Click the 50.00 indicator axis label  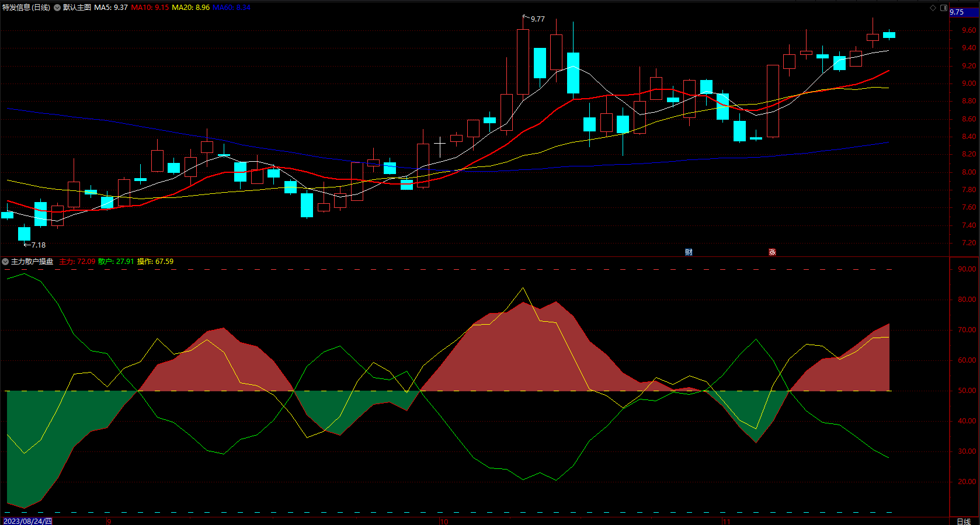[967, 391]
